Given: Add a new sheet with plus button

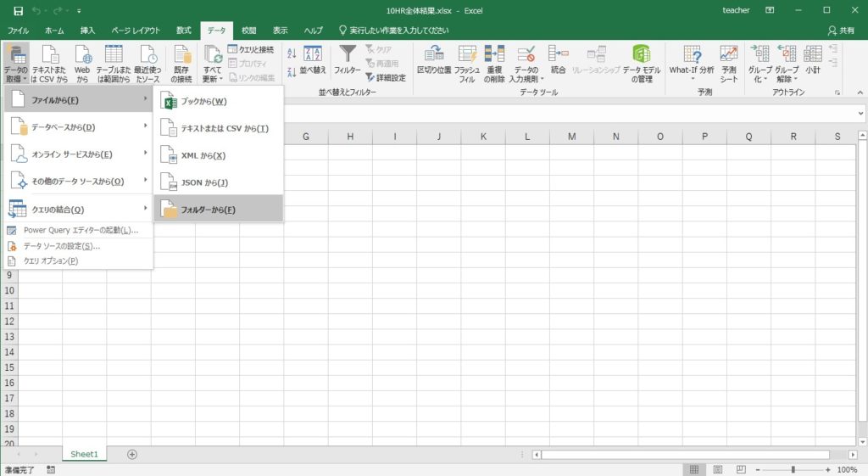Looking at the screenshot, I should point(131,455).
